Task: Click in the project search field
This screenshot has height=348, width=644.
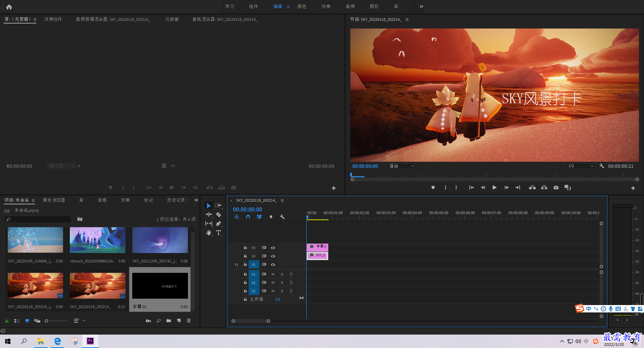Action: 38,219
